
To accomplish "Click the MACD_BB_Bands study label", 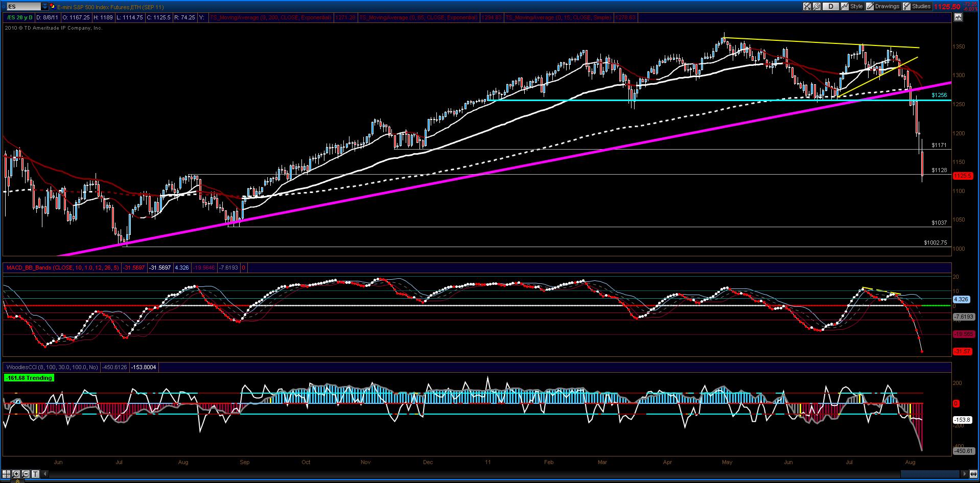I will (x=62, y=268).
